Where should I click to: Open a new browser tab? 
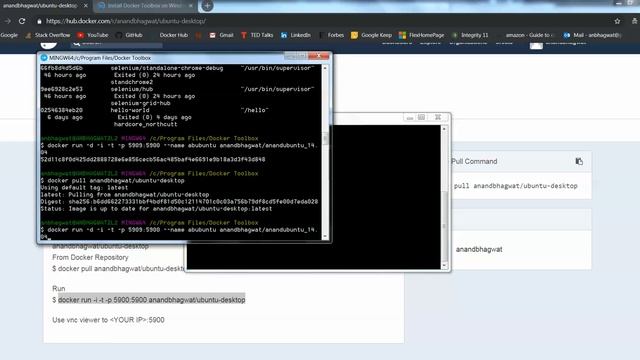(207, 6)
